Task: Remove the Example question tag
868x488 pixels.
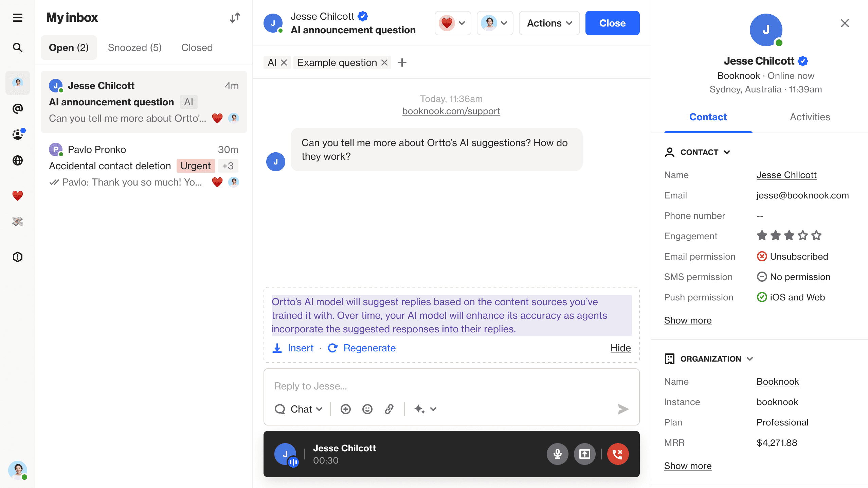Action: (384, 63)
